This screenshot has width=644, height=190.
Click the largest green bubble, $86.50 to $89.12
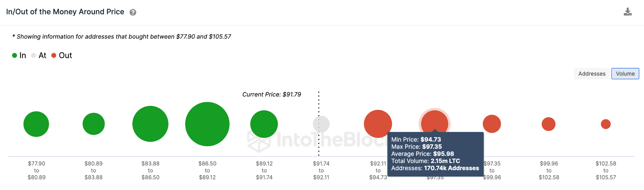pos(207,124)
